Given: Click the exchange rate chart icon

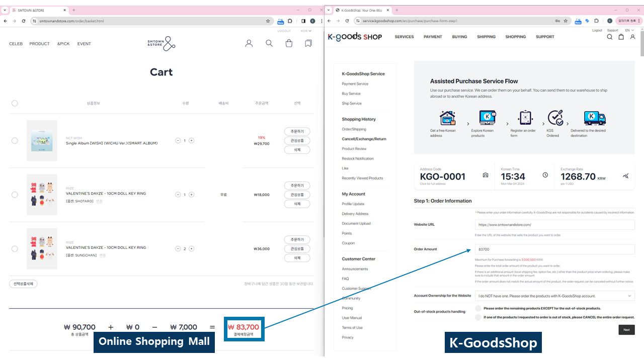Looking at the screenshot, I should point(625,175).
